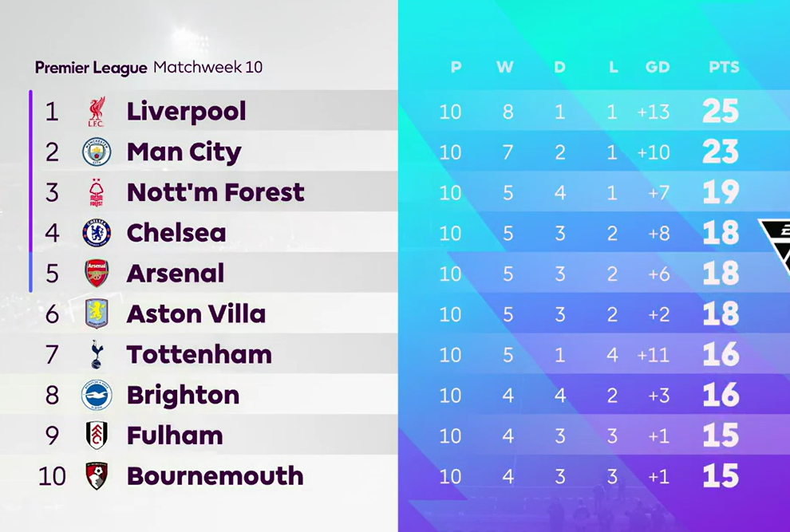Image resolution: width=790 pixels, height=532 pixels.
Task: Click the PTS column header
Action: [724, 67]
